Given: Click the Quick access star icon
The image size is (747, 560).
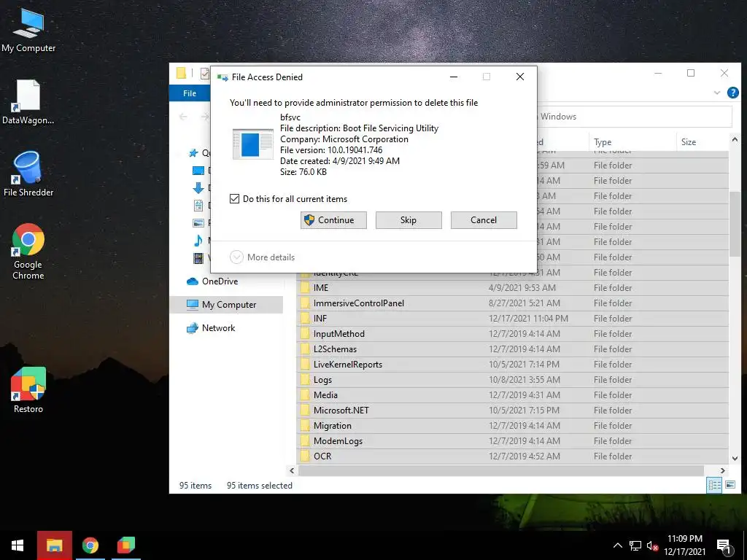Looking at the screenshot, I should [193, 153].
